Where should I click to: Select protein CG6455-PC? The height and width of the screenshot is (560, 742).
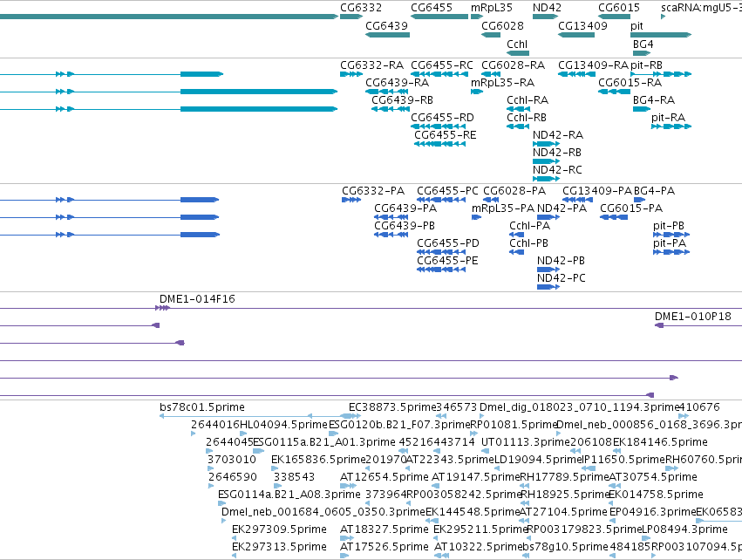point(447,191)
